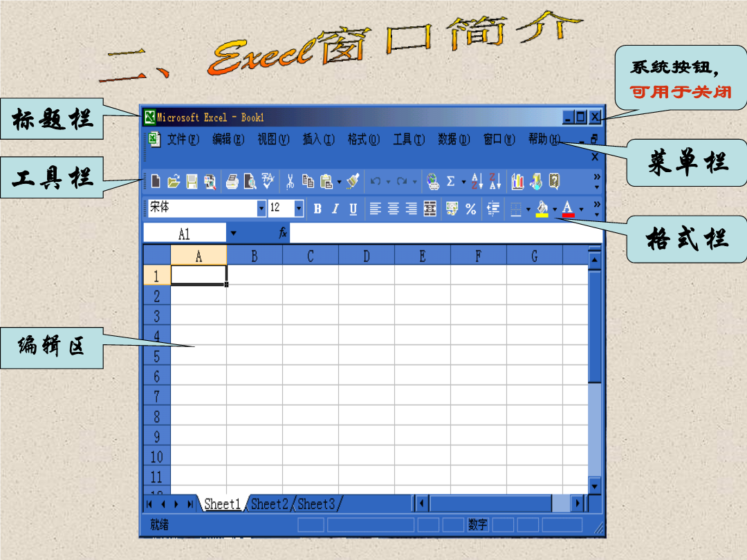747x560 pixels.
Task: Select the Sheet1 tab
Action: tap(223, 504)
